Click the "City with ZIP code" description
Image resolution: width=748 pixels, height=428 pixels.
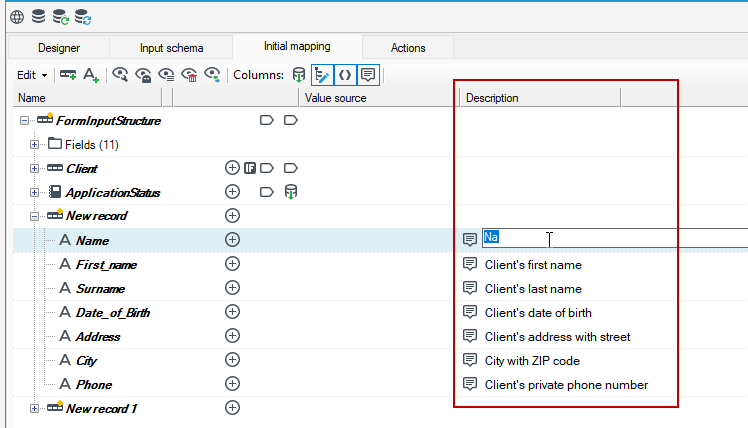pos(532,361)
